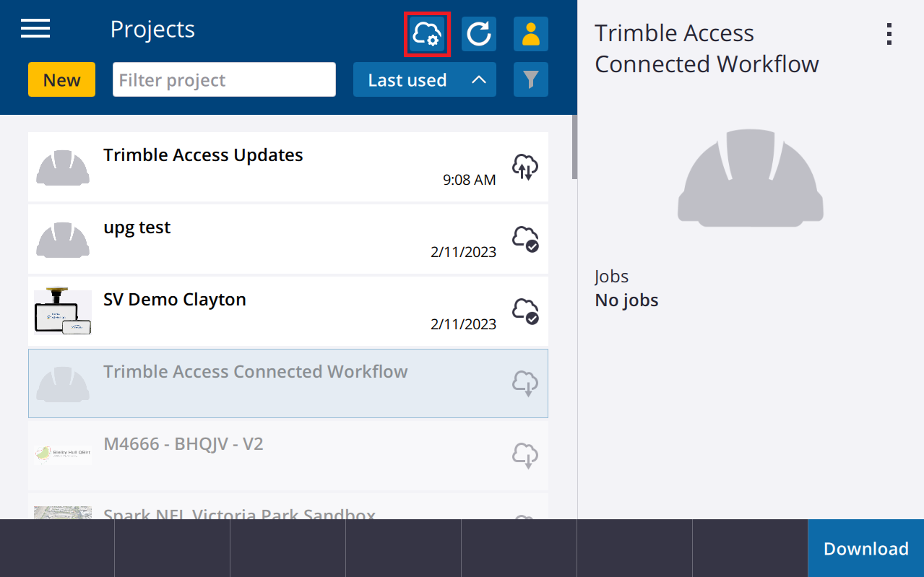Open the sign-in user icon
This screenshot has height=577, width=924.
(530, 33)
